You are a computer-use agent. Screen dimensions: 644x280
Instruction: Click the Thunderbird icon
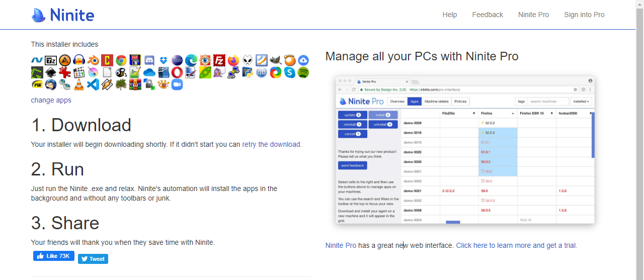coord(51,84)
